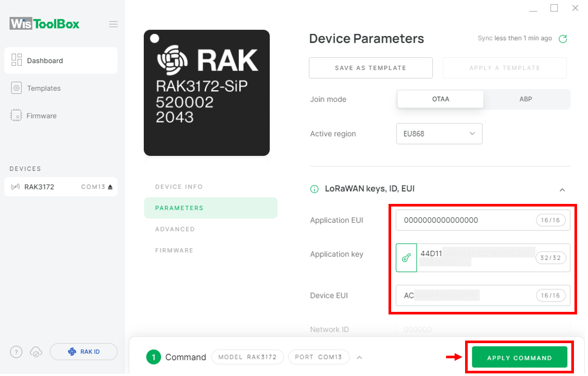Screen dimensions: 588x376
Task: Collapse the sidebar with the hamburger icon
Action: pos(113,25)
